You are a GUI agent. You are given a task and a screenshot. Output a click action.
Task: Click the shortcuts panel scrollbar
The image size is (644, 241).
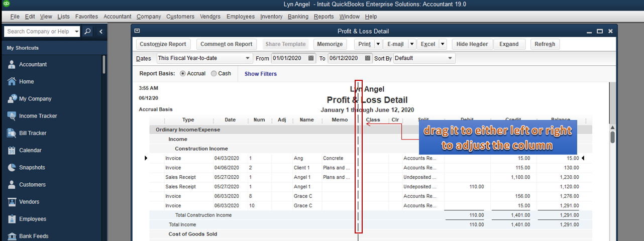104,64
